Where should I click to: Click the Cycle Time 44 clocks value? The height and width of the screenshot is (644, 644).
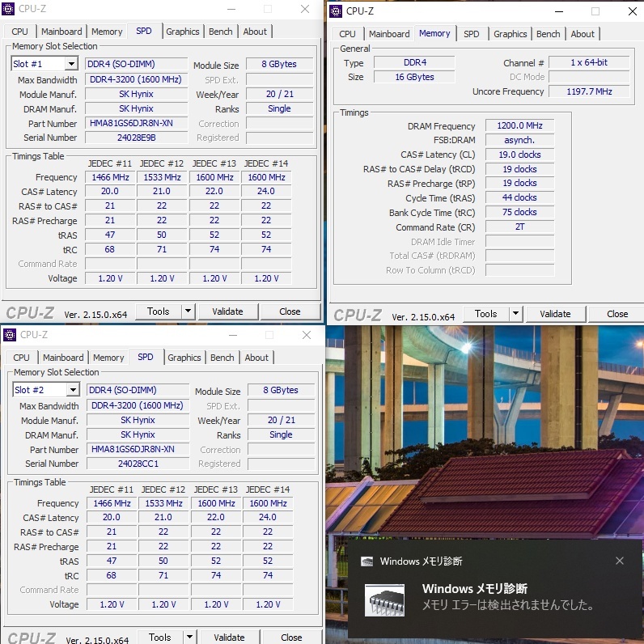(519, 197)
